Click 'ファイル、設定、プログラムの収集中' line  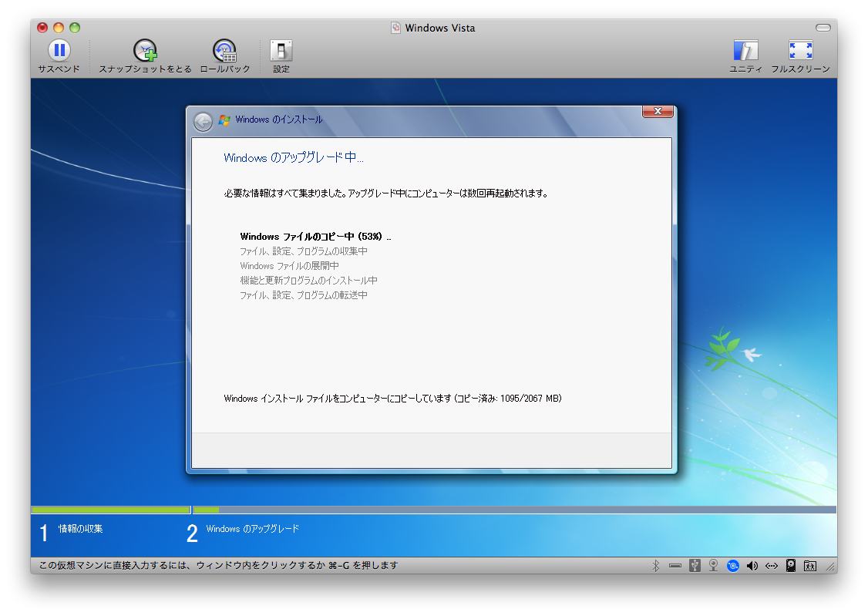click(304, 251)
